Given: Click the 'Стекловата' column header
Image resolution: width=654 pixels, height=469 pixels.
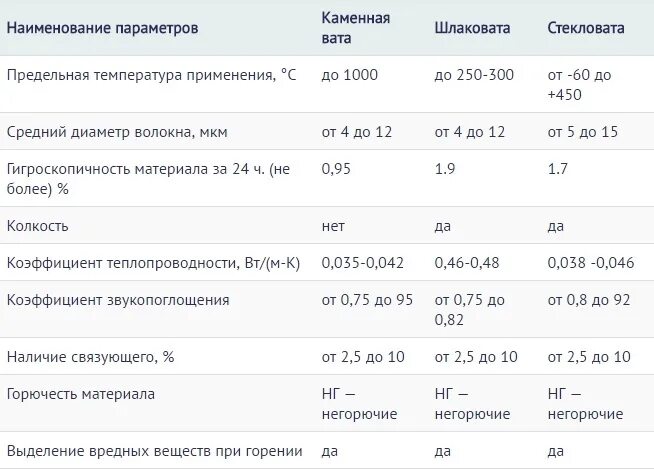Looking at the screenshot, I should point(586,28).
